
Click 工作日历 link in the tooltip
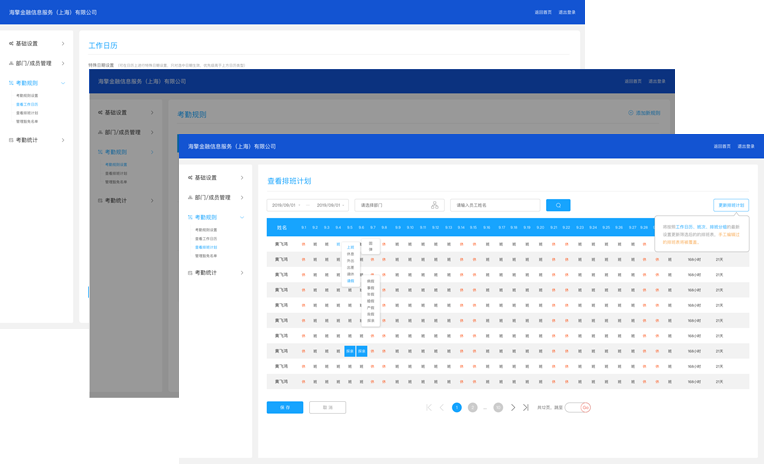(684, 227)
